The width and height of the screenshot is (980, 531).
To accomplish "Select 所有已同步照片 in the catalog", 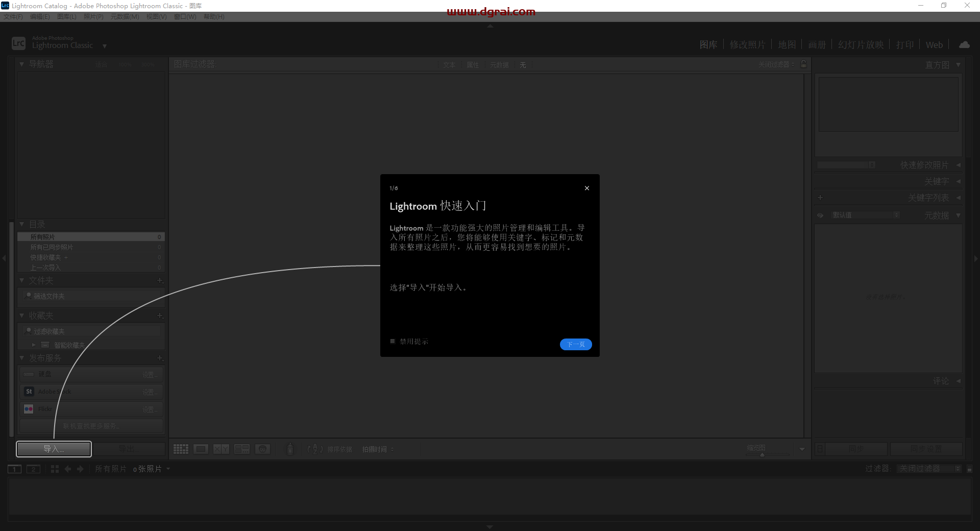I will [91, 247].
